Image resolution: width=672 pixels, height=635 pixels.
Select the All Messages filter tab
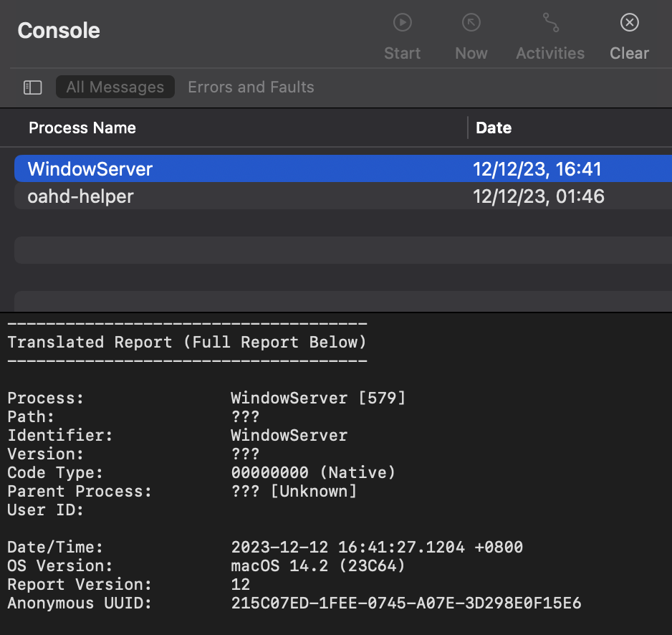pos(115,87)
